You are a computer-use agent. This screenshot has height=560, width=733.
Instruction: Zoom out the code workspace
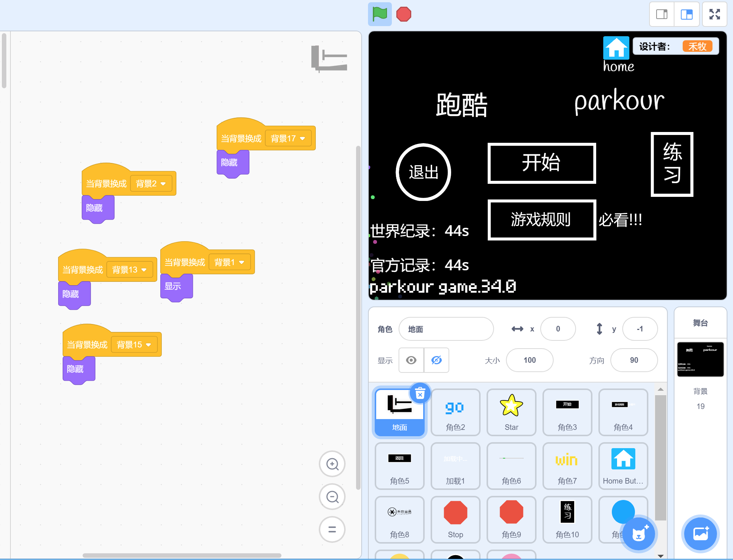332,497
